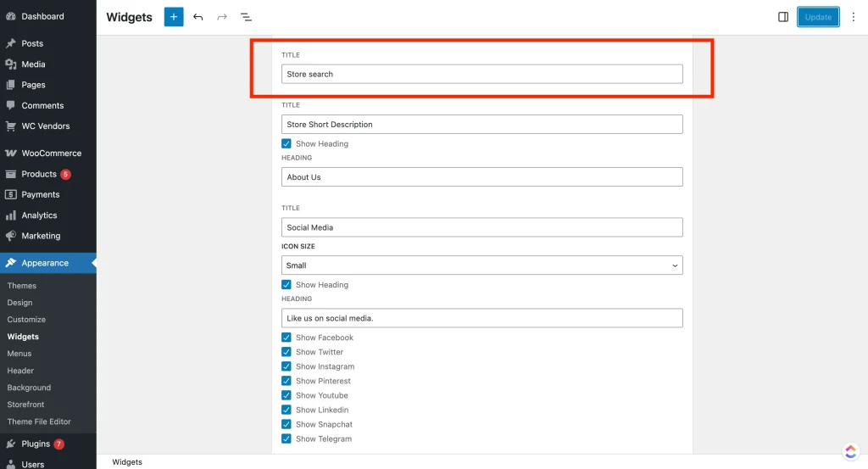Click the Theme File Editor link

39,422
